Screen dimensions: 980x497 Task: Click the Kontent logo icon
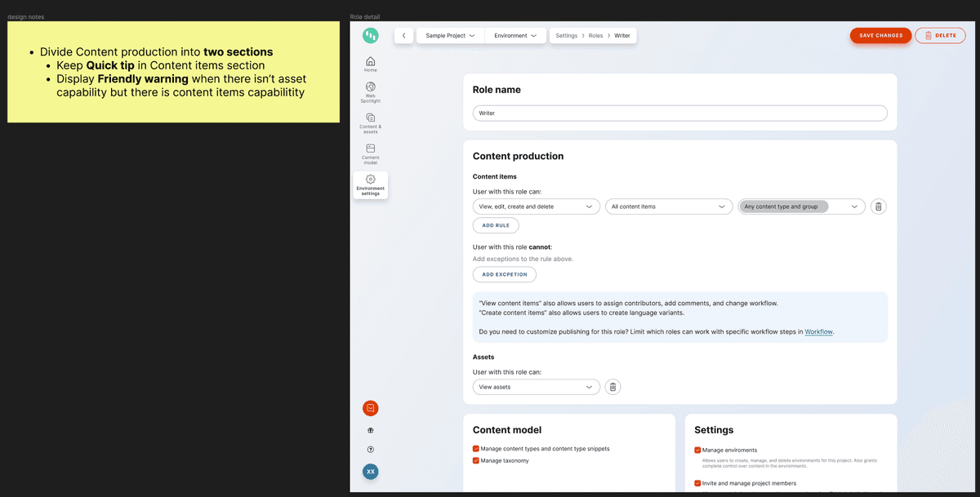[371, 35]
